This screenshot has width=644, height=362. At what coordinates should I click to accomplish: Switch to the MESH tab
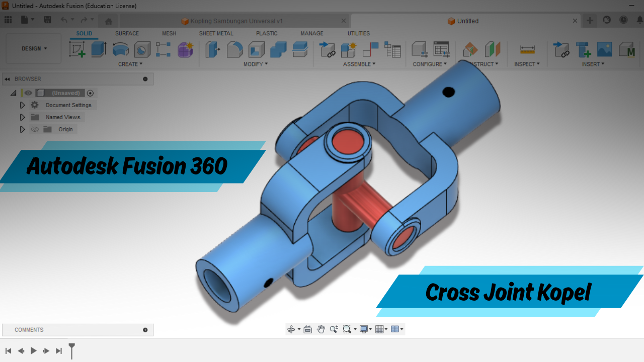tap(169, 33)
